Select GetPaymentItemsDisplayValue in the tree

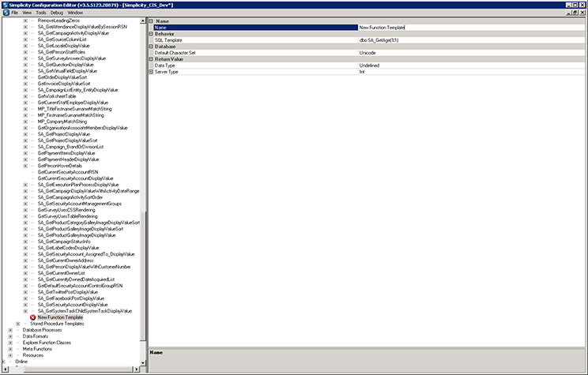click(x=66, y=153)
